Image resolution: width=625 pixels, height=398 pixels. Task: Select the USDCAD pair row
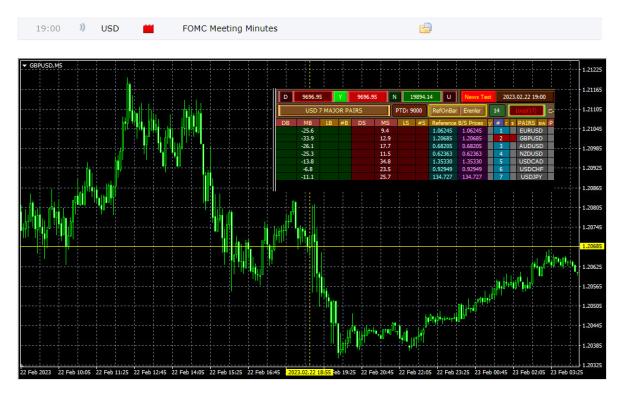531,161
